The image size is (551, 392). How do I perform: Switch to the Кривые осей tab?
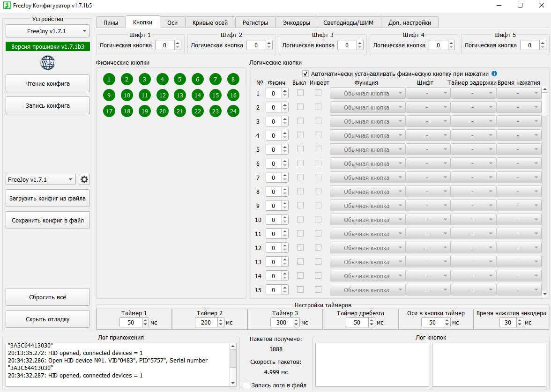[x=210, y=22]
